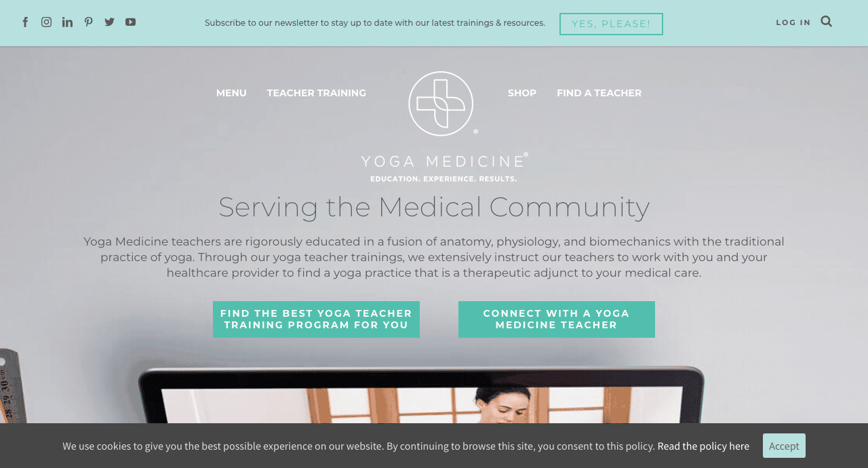Open the Twitter bird icon
This screenshot has height=468, width=868.
point(109,22)
